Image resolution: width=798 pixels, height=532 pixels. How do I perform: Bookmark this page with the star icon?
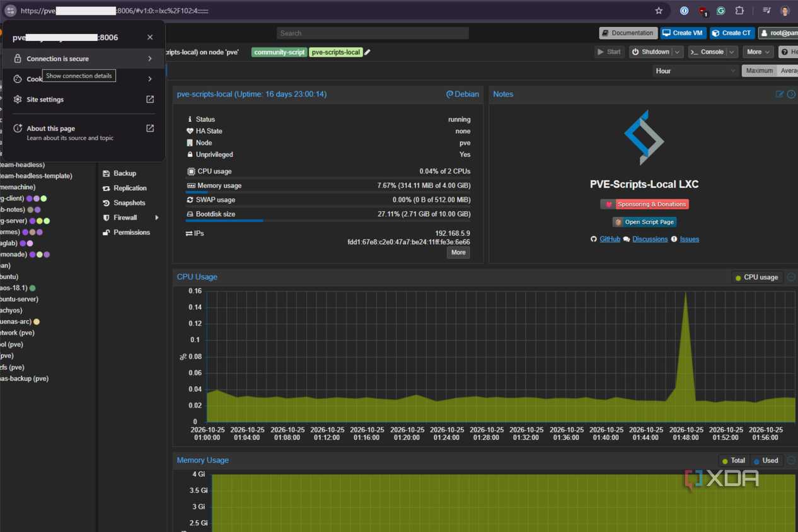click(x=659, y=11)
